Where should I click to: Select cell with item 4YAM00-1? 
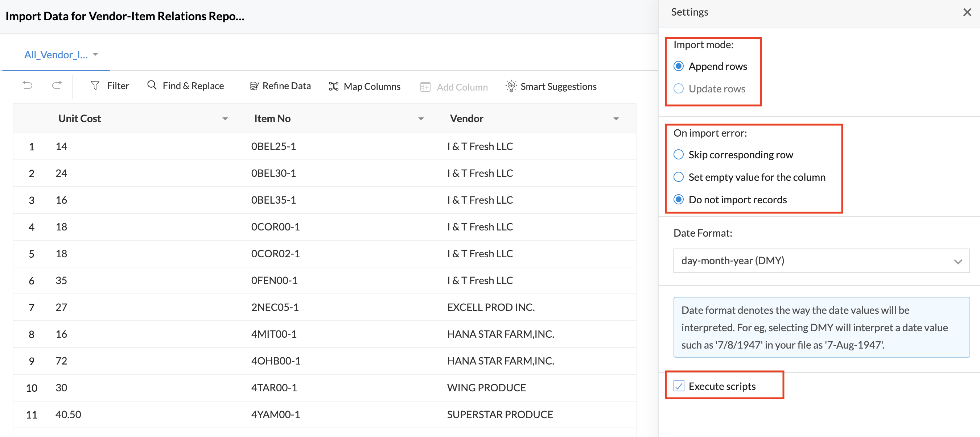point(275,414)
